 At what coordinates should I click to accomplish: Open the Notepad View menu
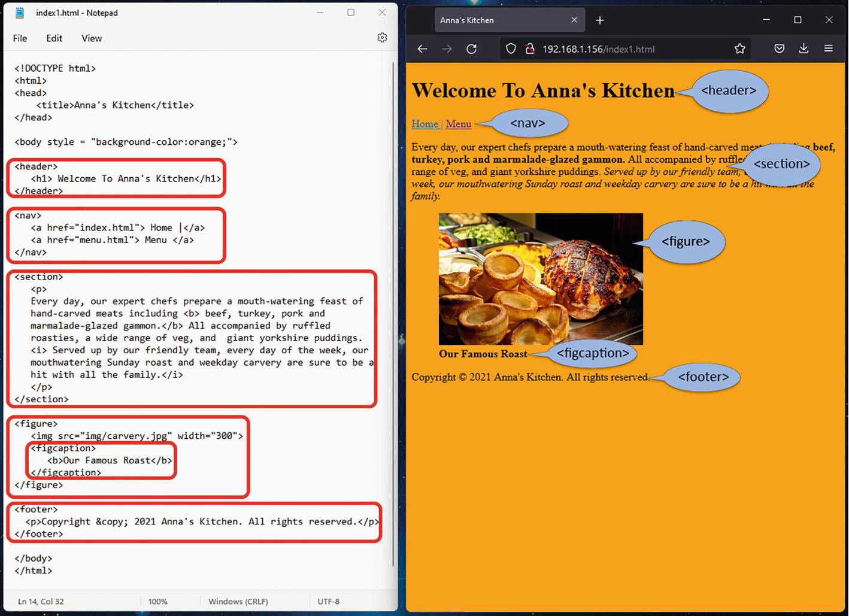(x=92, y=38)
